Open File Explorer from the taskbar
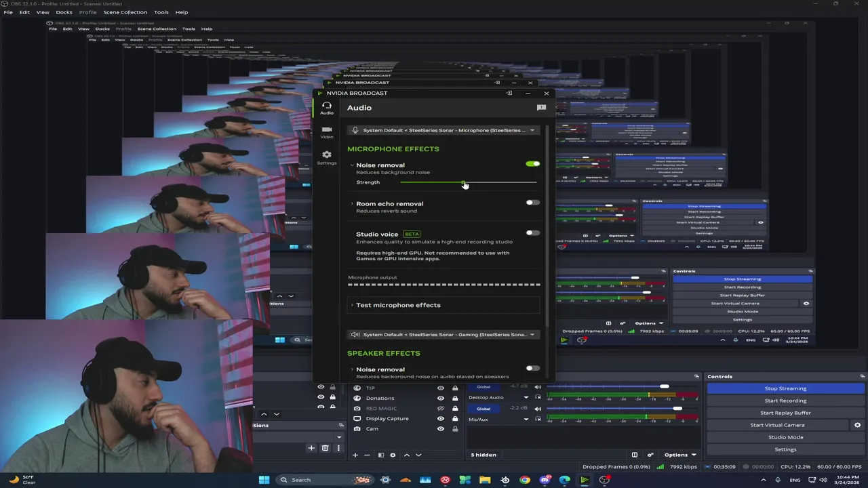 (x=485, y=480)
